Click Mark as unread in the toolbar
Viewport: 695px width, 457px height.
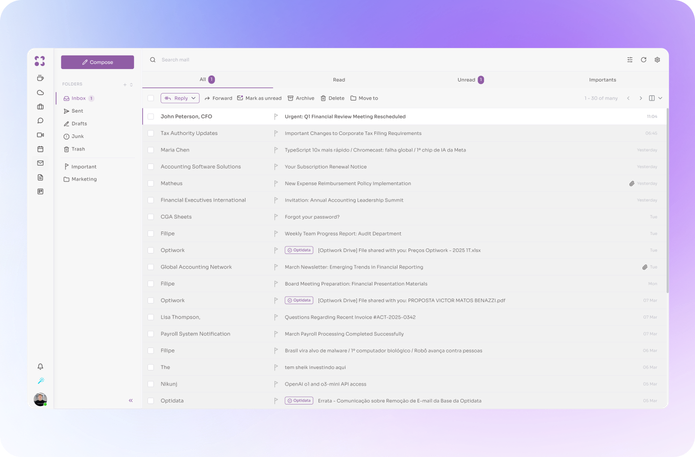click(x=259, y=98)
